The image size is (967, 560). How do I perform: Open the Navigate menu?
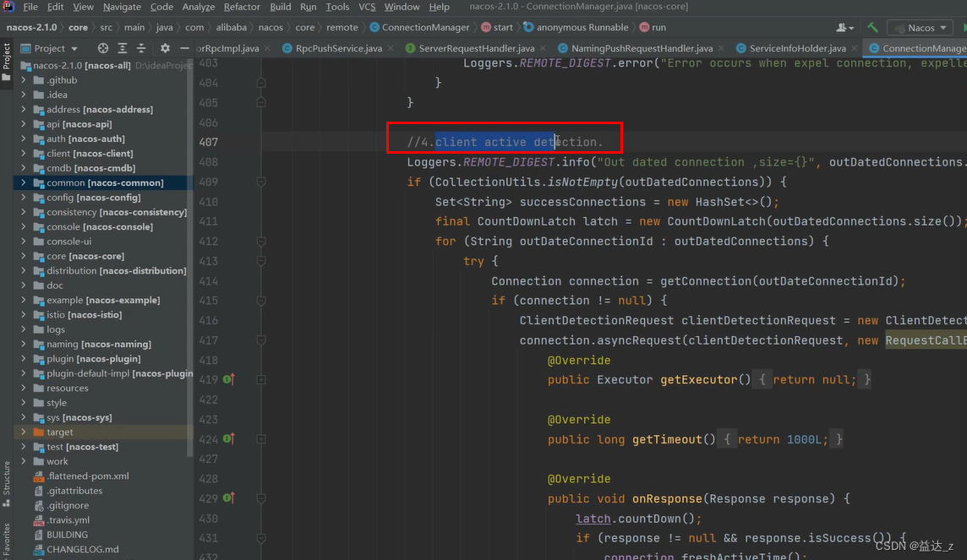pos(122,7)
